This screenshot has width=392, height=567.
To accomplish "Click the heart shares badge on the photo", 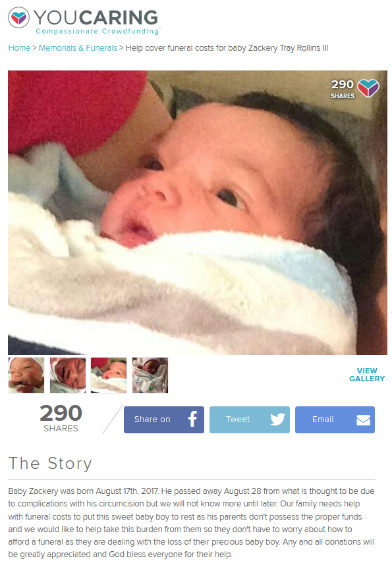I will point(368,88).
